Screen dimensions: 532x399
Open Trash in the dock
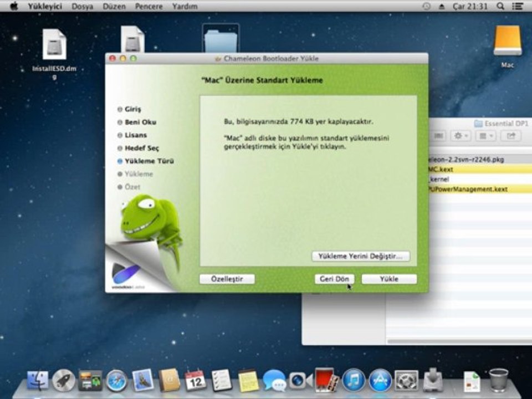(498, 380)
